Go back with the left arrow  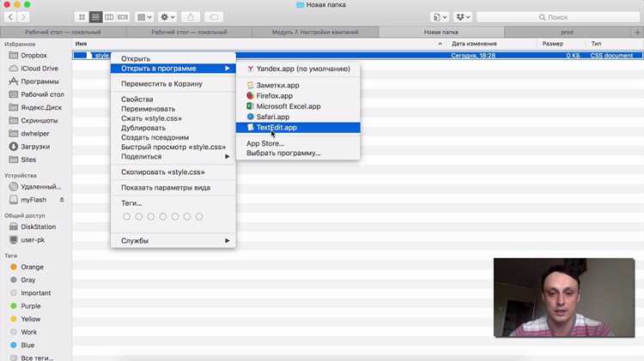(x=10, y=17)
